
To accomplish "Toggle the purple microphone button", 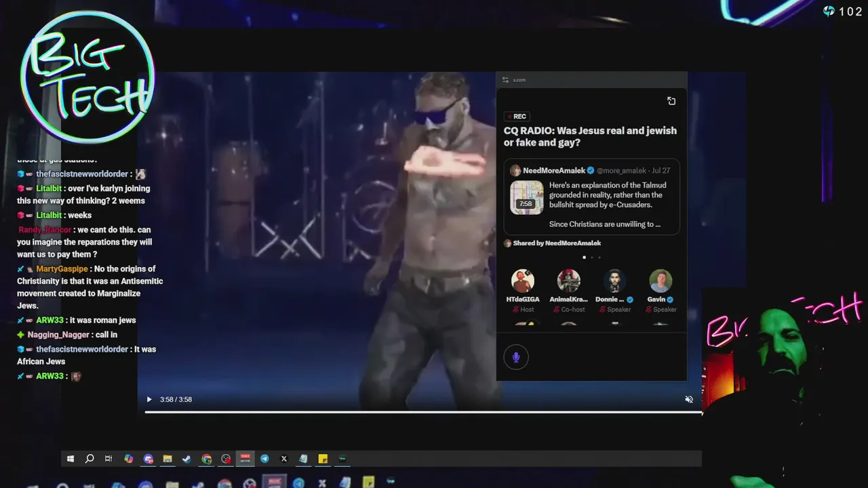I will (x=516, y=357).
